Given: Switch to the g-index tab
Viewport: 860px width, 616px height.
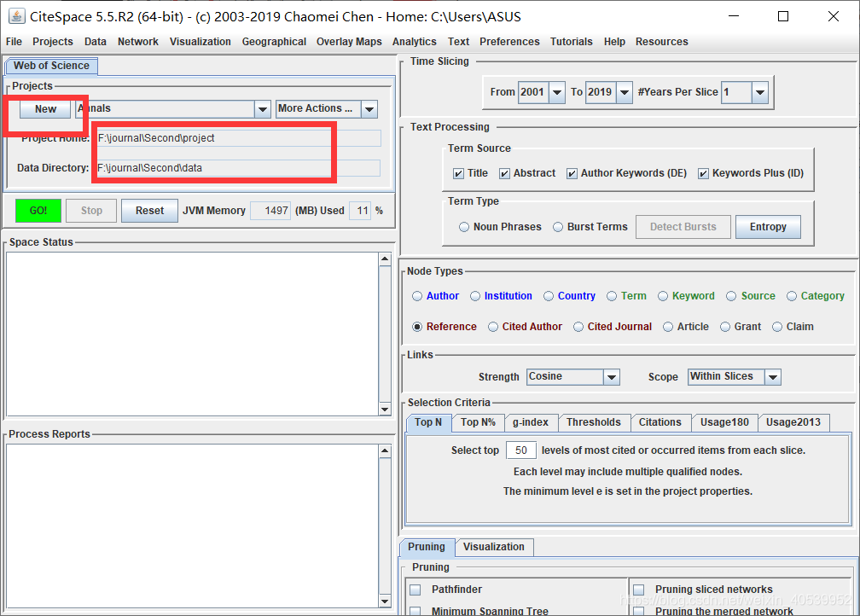Looking at the screenshot, I should [531, 422].
